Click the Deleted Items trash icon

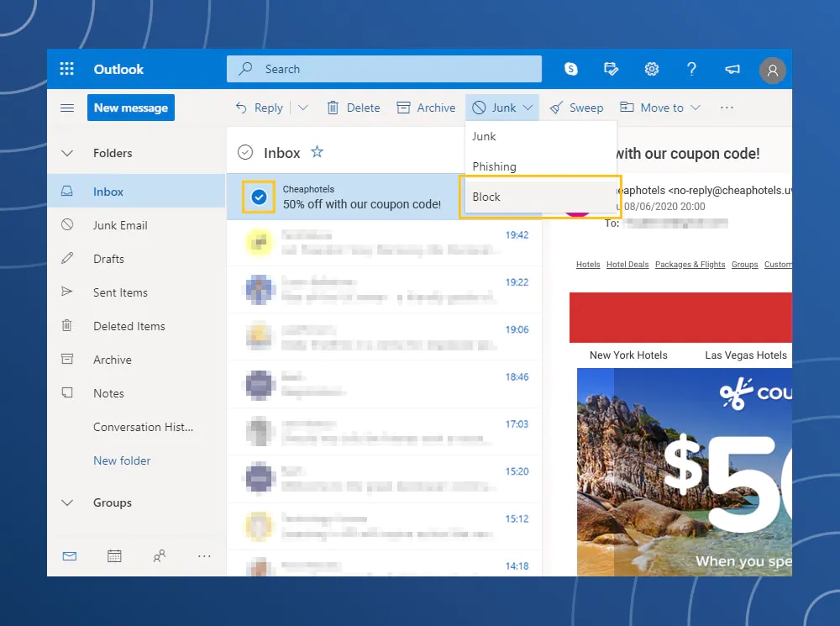(x=67, y=325)
